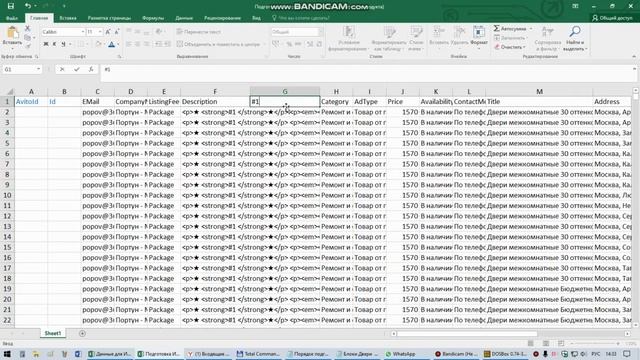Open the number format (Общий) dropdown
Screen dimensions: 640x360
(321, 32)
